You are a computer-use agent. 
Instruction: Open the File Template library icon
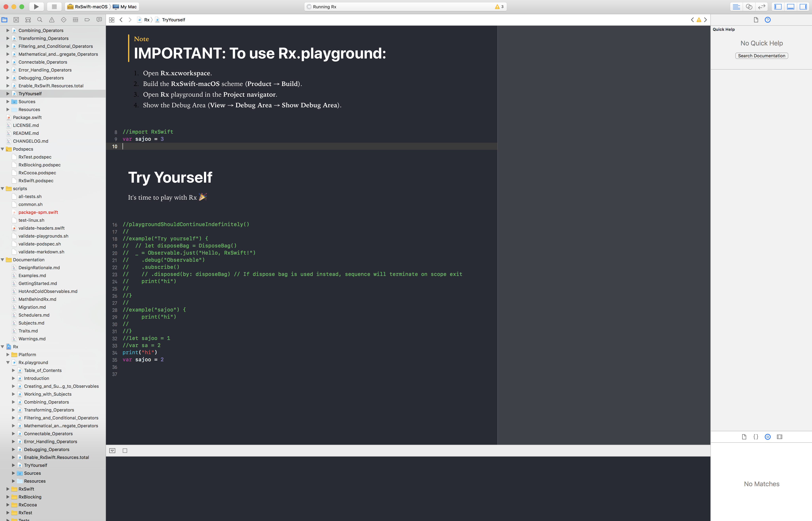click(x=744, y=437)
